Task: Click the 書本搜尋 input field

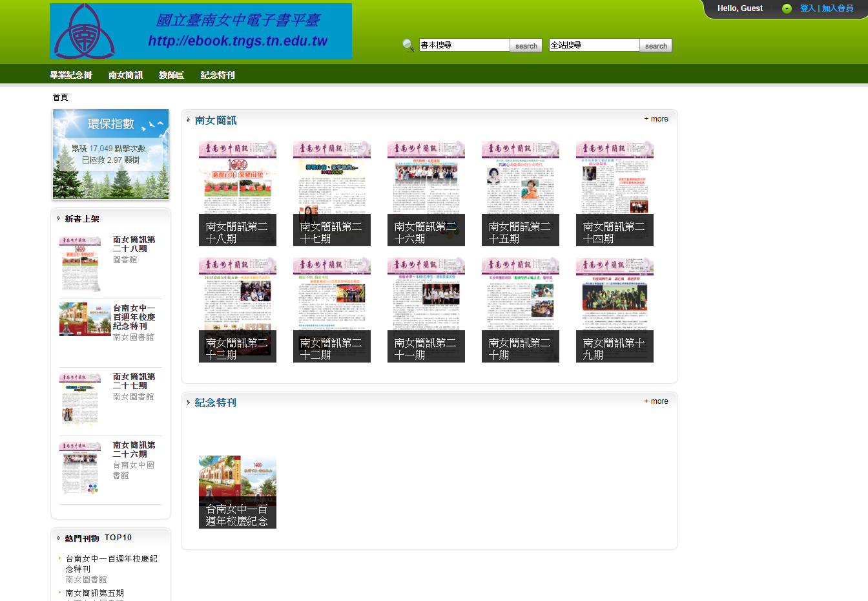Action: click(x=464, y=45)
